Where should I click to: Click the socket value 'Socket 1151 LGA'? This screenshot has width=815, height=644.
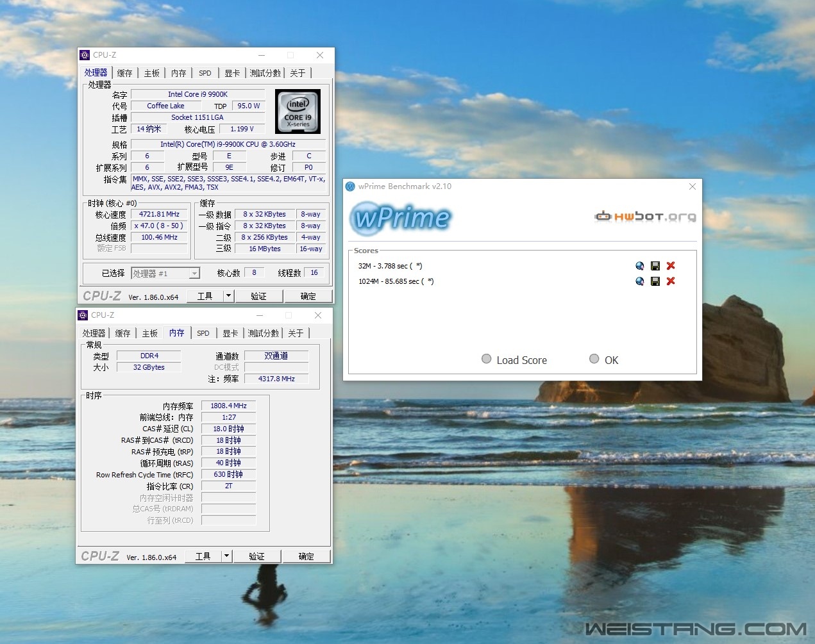[197, 117]
